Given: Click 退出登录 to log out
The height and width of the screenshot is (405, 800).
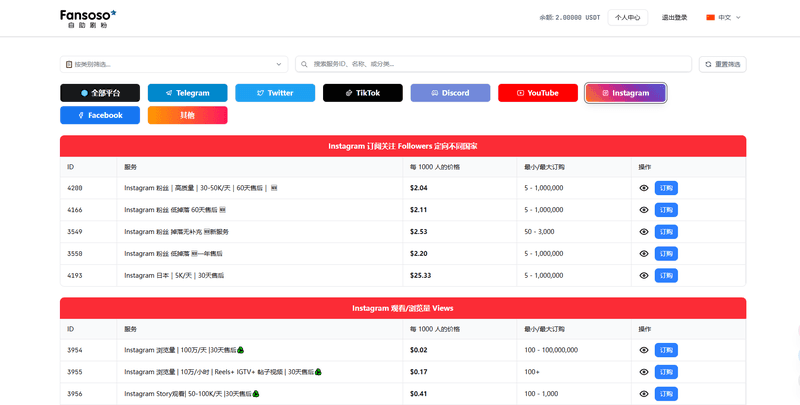Looking at the screenshot, I should 674,17.
